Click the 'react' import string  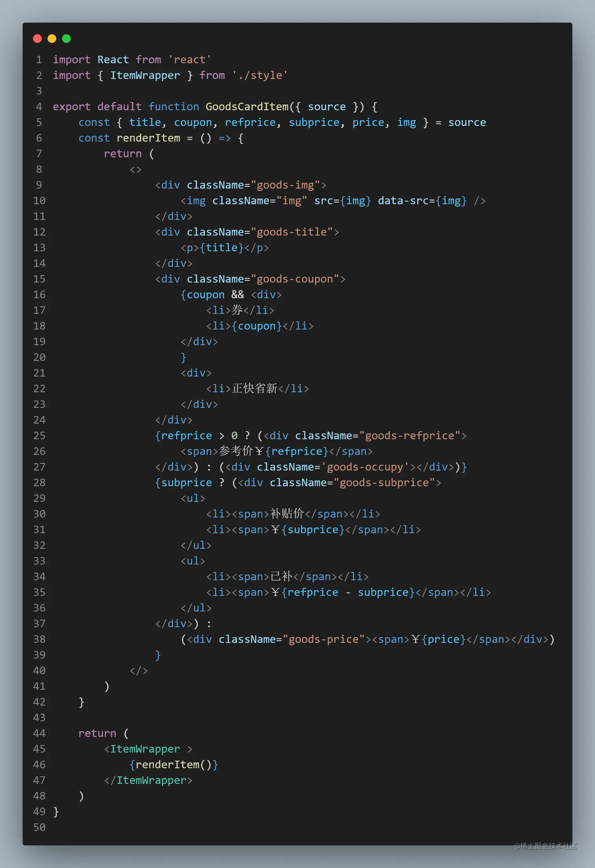[190, 59]
